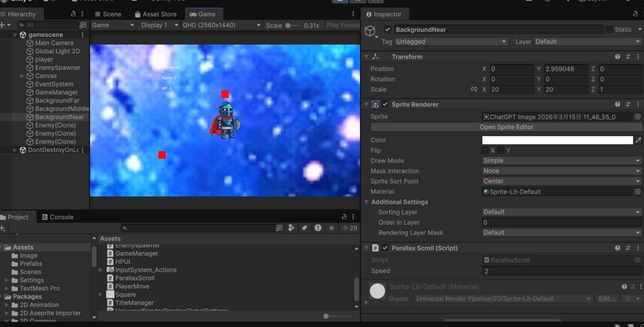Open the DontDestroyOnLoad scene kebab menu
This screenshot has width=644, height=327.
[x=83, y=150]
